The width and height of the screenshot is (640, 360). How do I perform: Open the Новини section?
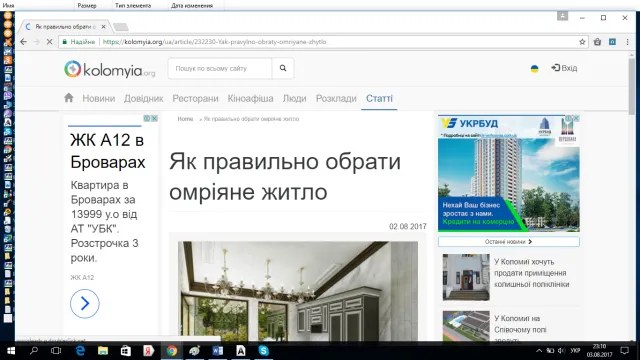coord(99,98)
